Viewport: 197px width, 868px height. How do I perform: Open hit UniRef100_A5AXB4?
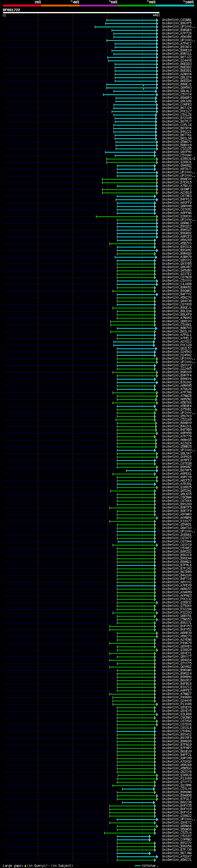(176, 37)
